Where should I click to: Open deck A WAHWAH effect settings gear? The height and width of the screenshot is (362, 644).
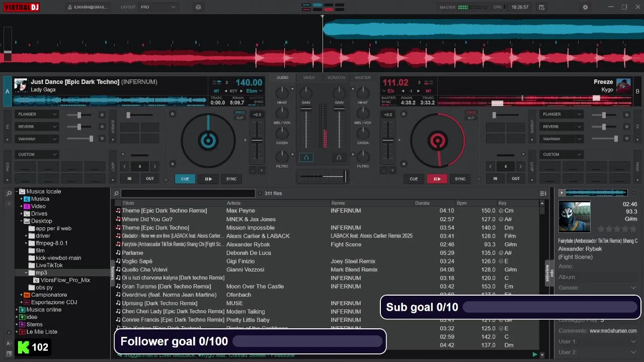(x=102, y=139)
